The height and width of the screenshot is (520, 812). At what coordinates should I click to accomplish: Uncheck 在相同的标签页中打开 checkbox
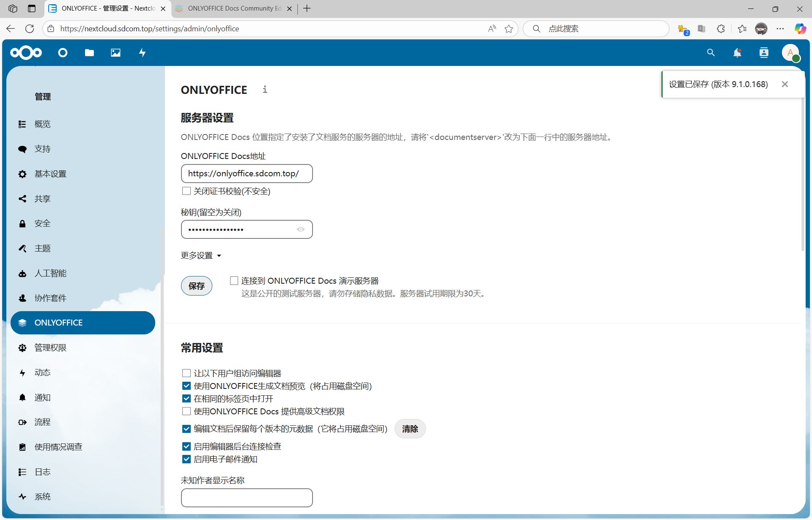coord(187,399)
